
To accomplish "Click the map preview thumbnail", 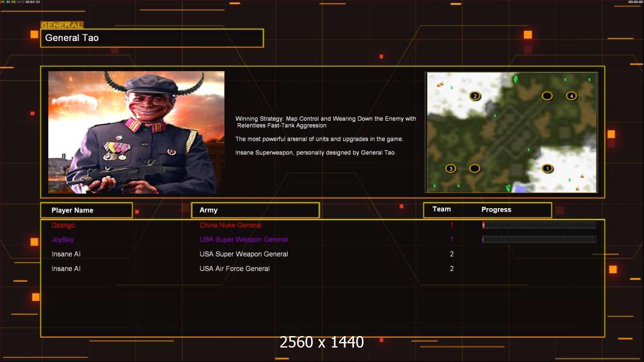I will pos(511,132).
